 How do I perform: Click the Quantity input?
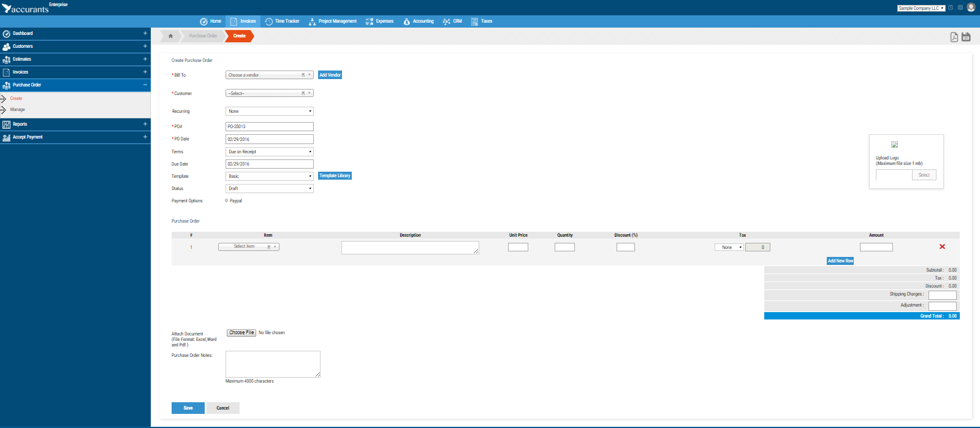[x=564, y=247]
